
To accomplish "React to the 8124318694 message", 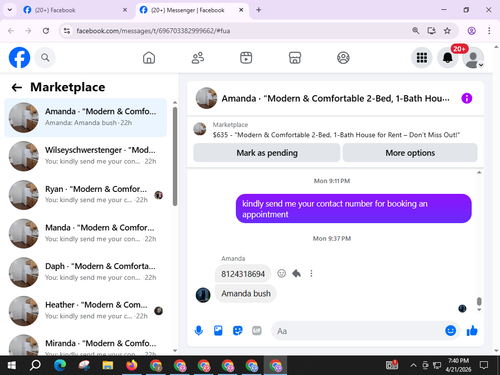I will [x=282, y=274].
